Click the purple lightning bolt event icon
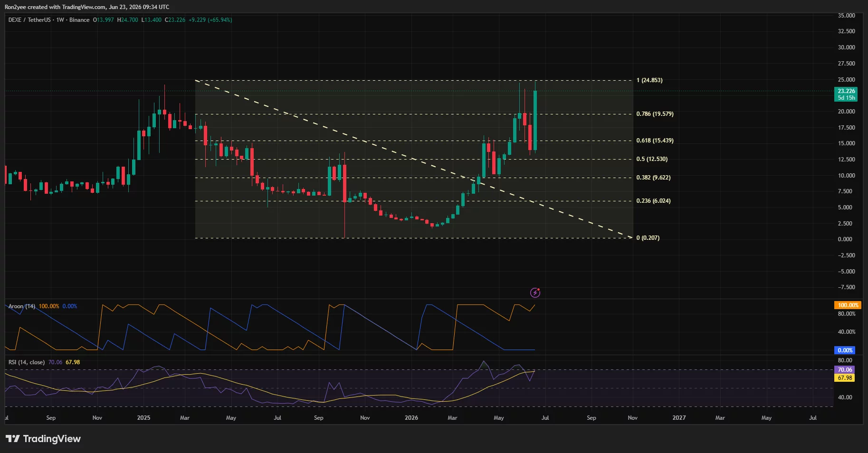 pos(535,293)
